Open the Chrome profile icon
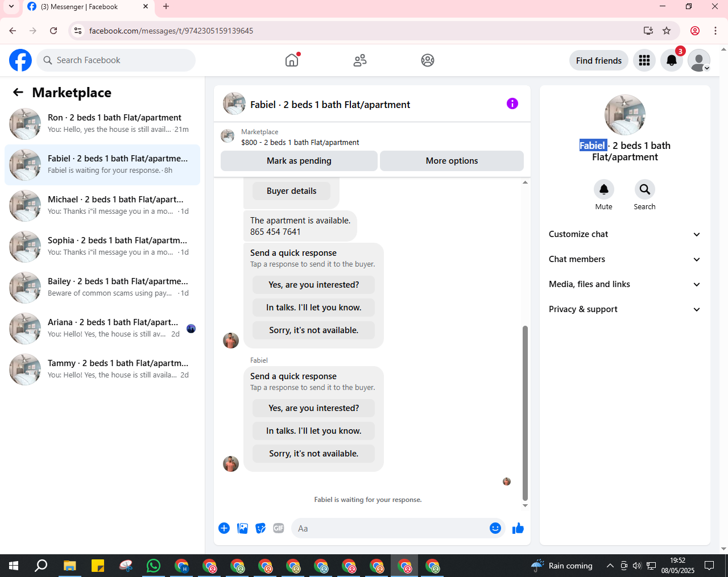 click(x=695, y=31)
